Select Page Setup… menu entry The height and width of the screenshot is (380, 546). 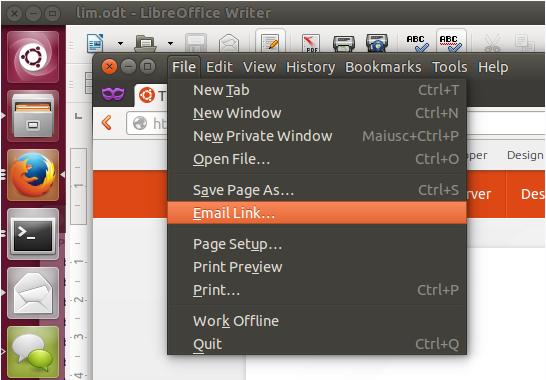317,244
